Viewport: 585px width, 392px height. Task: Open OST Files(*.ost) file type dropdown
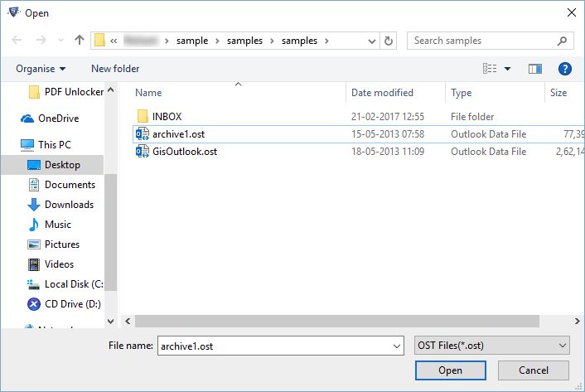pyautogui.click(x=491, y=346)
